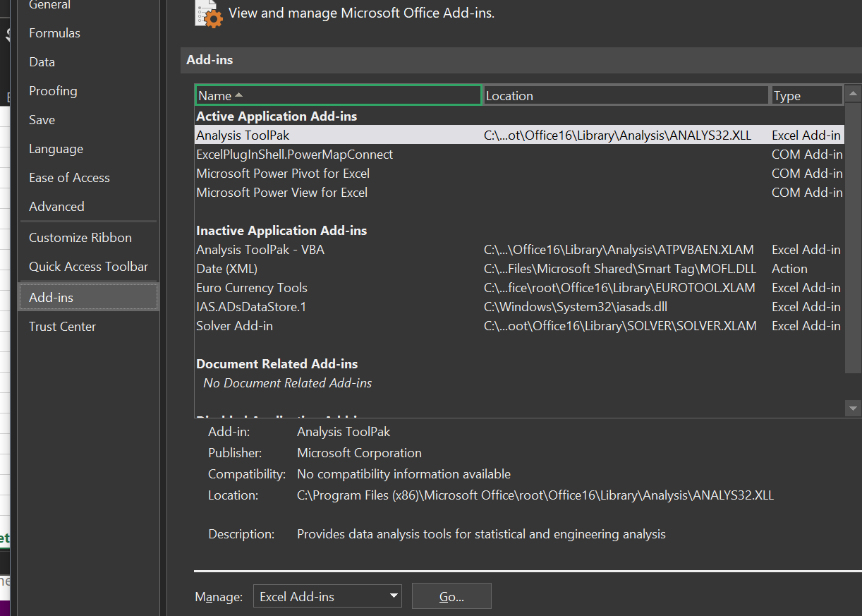This screenshot has height=616, width=862.
Task: Toggle the Name column sort arrow
Action: (238, 95)
